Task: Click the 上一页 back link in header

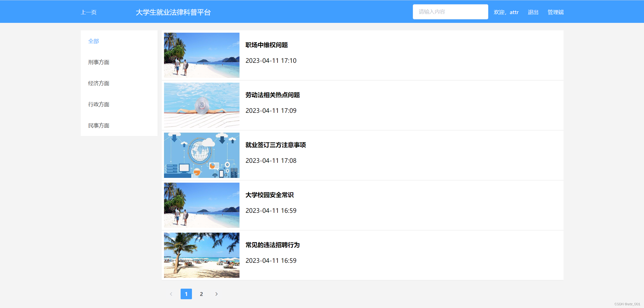Action: tap(89, 12)
